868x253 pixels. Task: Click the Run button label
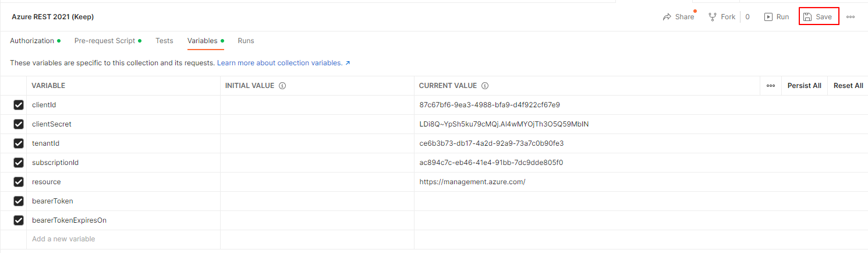pyautogui.click(x=783, y=17)
